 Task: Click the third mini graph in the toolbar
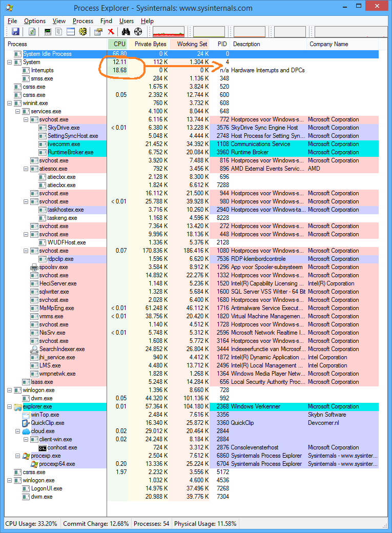click(x=250, y=32)
